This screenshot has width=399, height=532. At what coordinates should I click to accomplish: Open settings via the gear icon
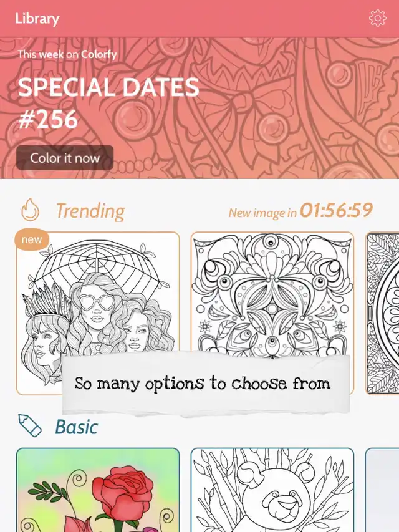tap(377, 18)
